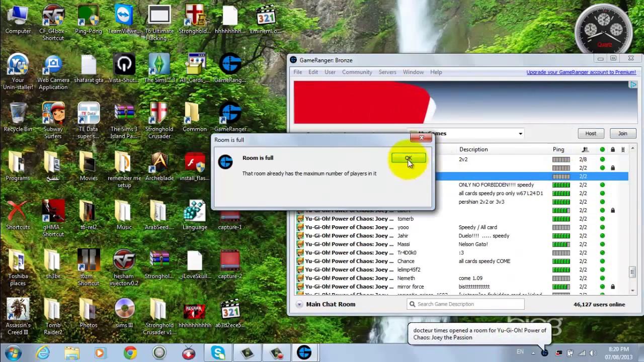Open the Window menu

pos(413,72)
